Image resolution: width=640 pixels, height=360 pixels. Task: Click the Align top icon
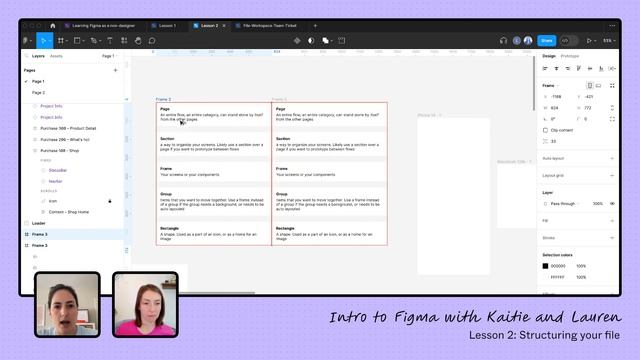coord(579,69)
